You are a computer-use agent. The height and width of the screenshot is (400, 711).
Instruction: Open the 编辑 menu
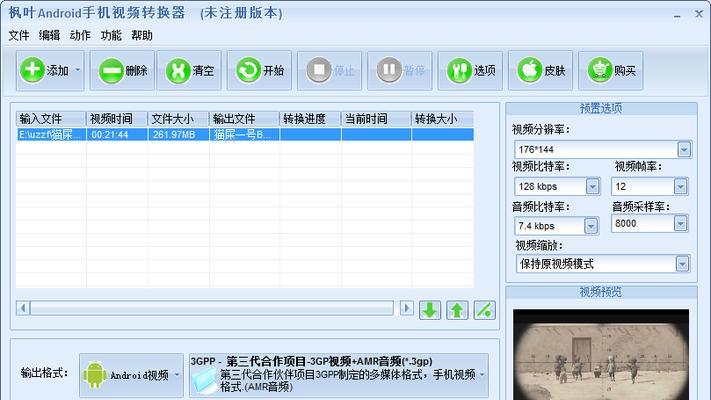(49, 35)
